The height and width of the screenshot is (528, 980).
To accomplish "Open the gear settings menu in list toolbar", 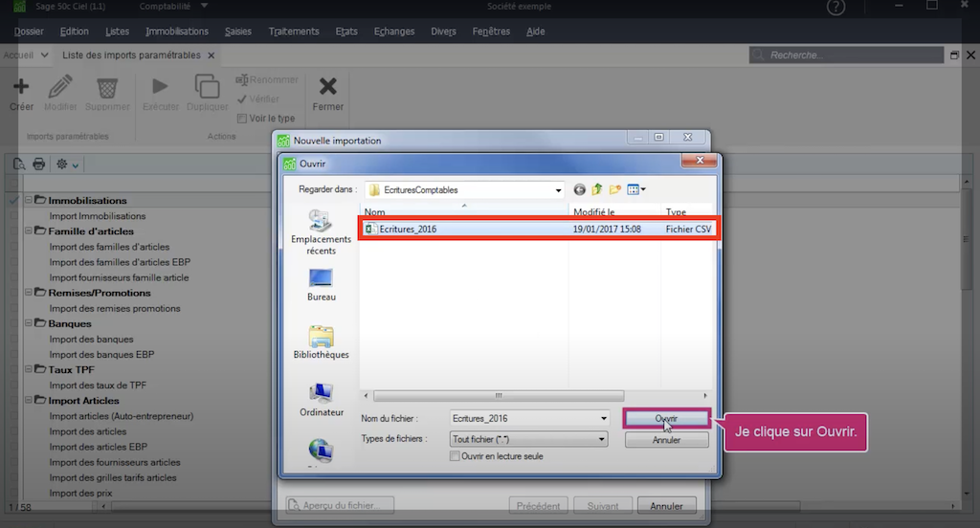I will click(x=67, y=165).
